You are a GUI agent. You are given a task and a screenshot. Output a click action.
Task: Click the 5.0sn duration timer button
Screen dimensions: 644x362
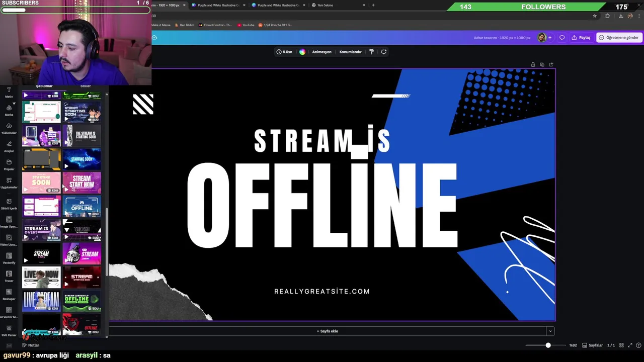pyautogui.click(x=284, y=52)
